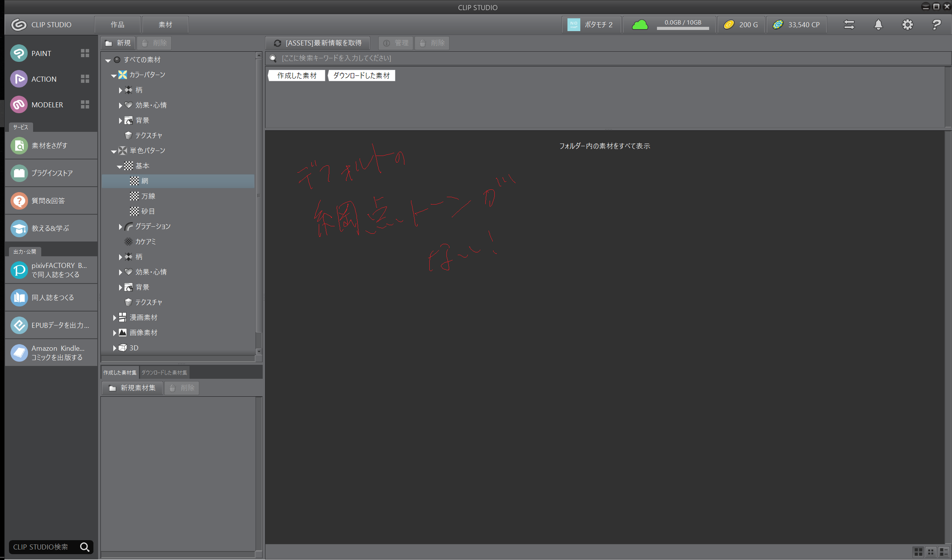Click the grid icon beside ACTION
The height and width of the screenshot is (560, 952).
[85, 79]
